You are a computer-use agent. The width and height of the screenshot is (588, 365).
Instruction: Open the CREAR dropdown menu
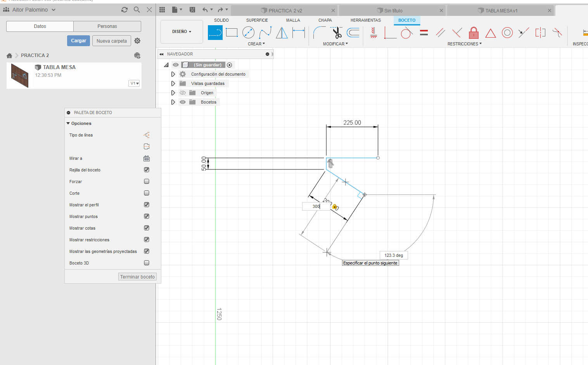pos(256,44)
